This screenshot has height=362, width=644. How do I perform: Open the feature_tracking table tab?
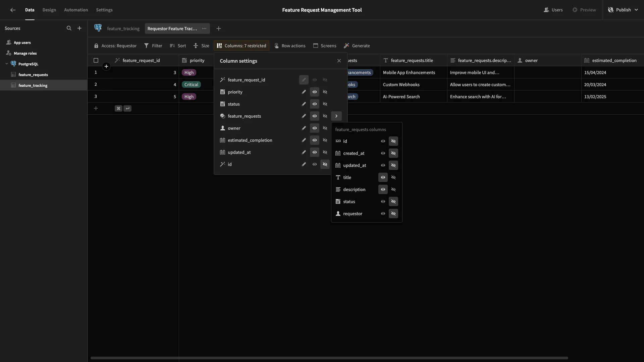(x=123, y=28)
